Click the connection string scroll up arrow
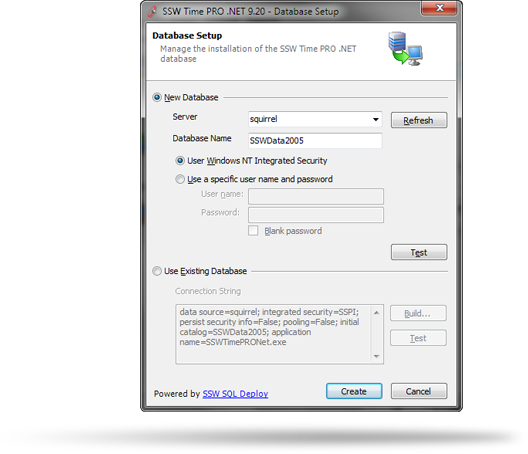 pyautogui.click(x=376, y=313)
